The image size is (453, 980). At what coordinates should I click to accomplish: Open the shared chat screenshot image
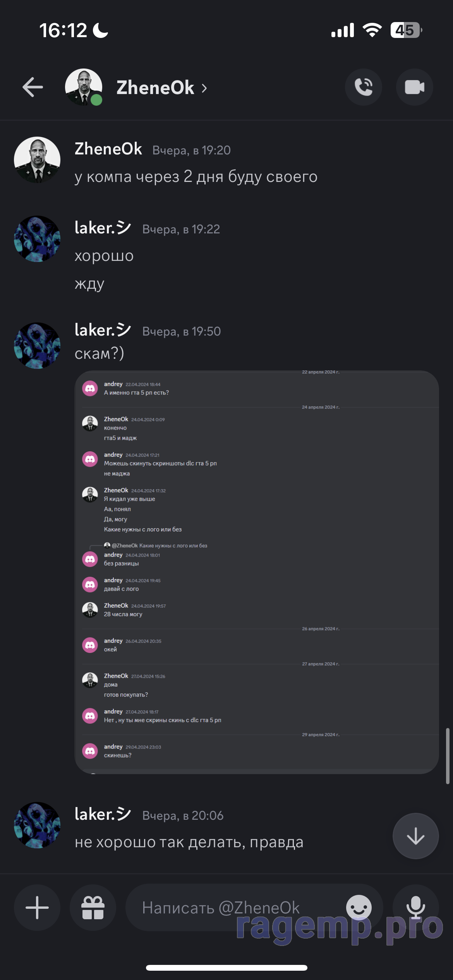click(257, 572)
